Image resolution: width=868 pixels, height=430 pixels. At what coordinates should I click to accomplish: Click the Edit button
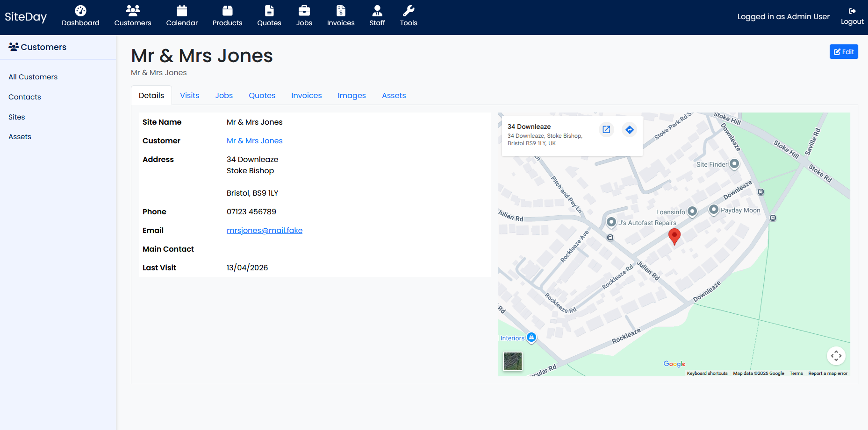tap(844, 52)
